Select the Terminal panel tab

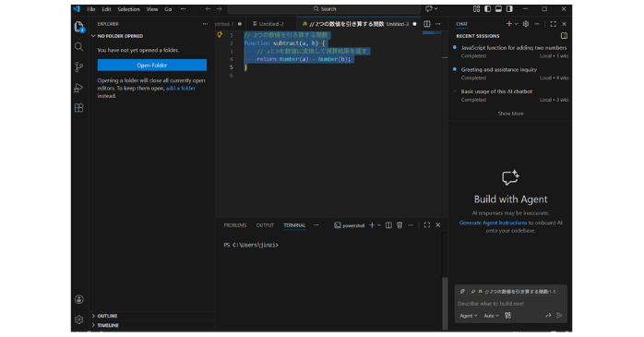294,225
